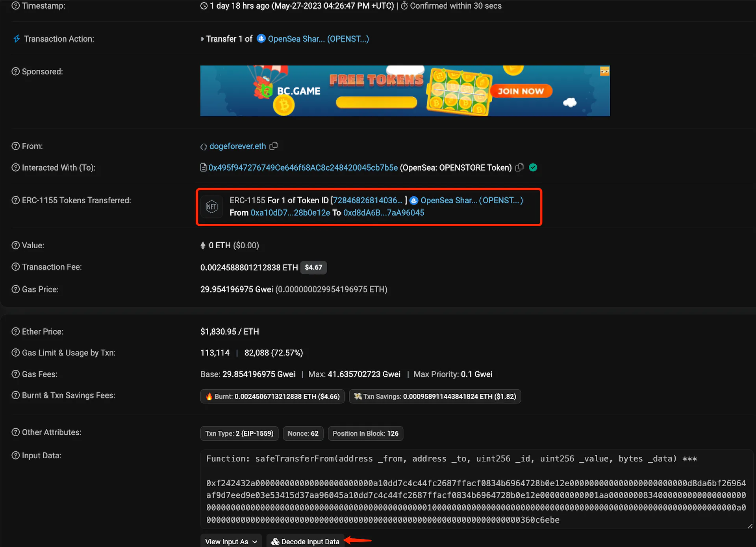Click the Txn Type: 2 (EIP-1559) badge
756x547 pixels.
(x=239, y=434)
